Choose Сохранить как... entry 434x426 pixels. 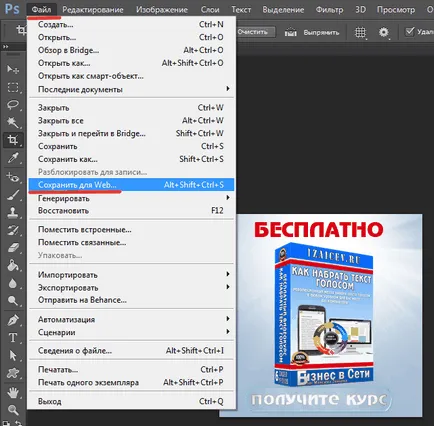click(131, 159)
